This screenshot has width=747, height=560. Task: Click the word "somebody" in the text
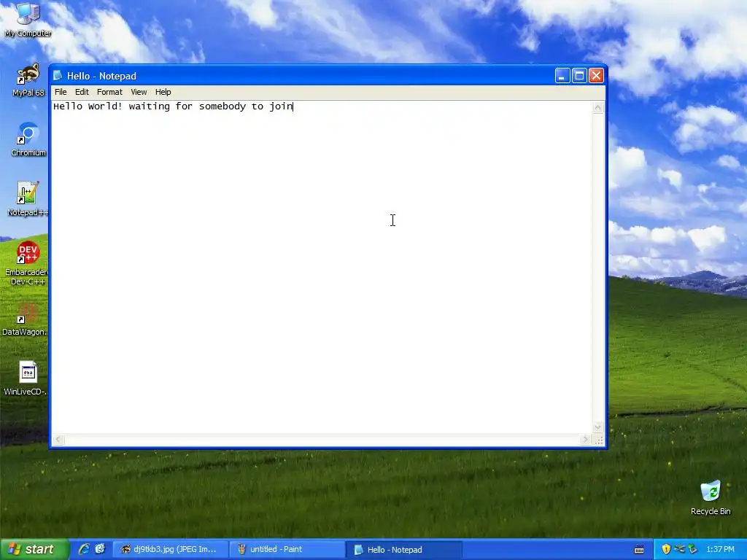pos(222,106)
